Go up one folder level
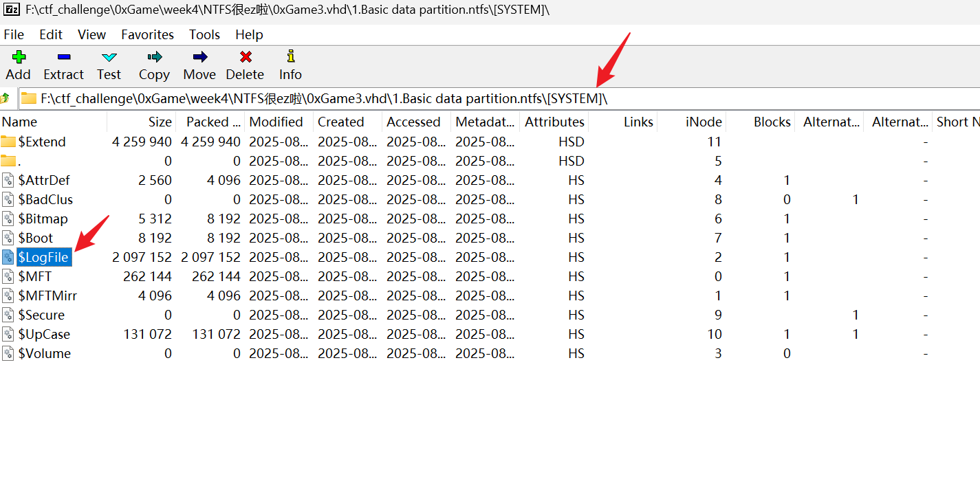 point(6,98)
